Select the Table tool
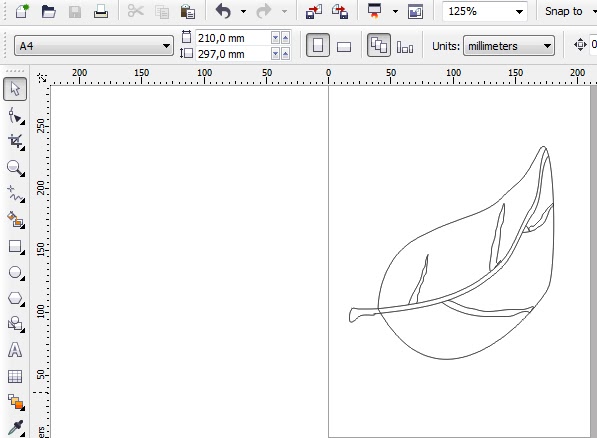This screenshot has height=438, width=597. tap(15, 376)
